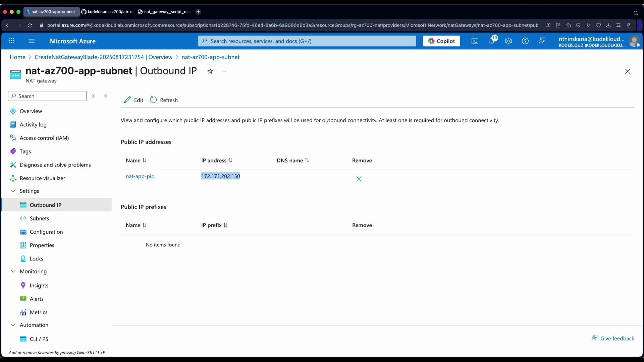The height and width of the screenshot is (362, 644).
Task: Sort public IP addresses by Name
Action: pyautogui.click(x=136, y=161)
